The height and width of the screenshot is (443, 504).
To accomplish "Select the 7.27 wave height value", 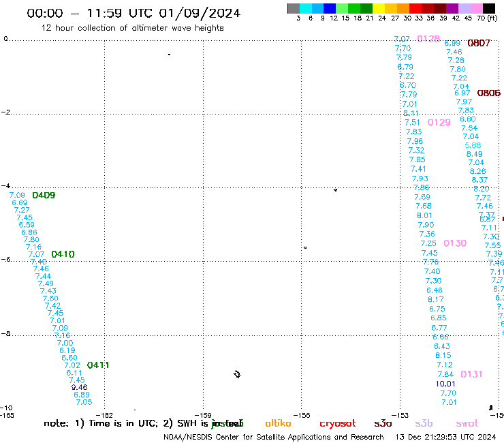I will [22, 210].
